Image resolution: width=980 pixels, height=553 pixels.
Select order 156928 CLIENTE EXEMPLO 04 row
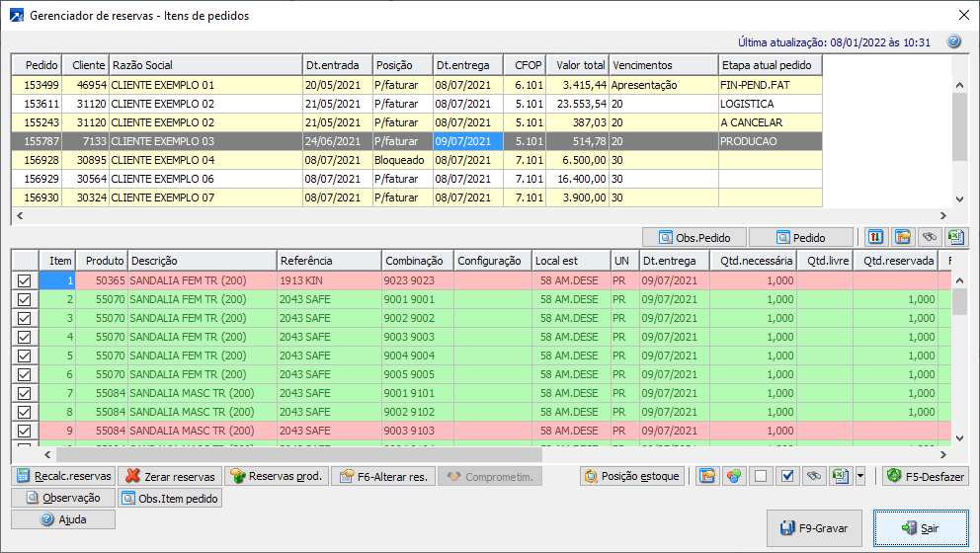158,160
